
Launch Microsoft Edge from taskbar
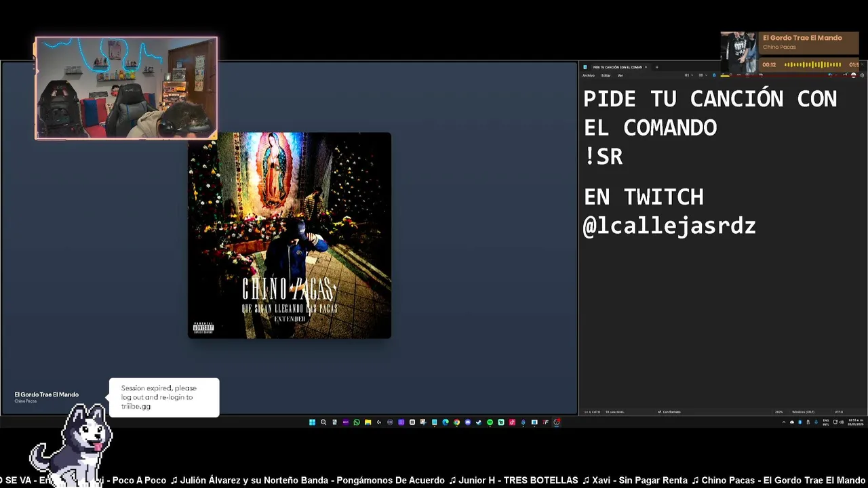pyautogui.click(x=445, y=422)
